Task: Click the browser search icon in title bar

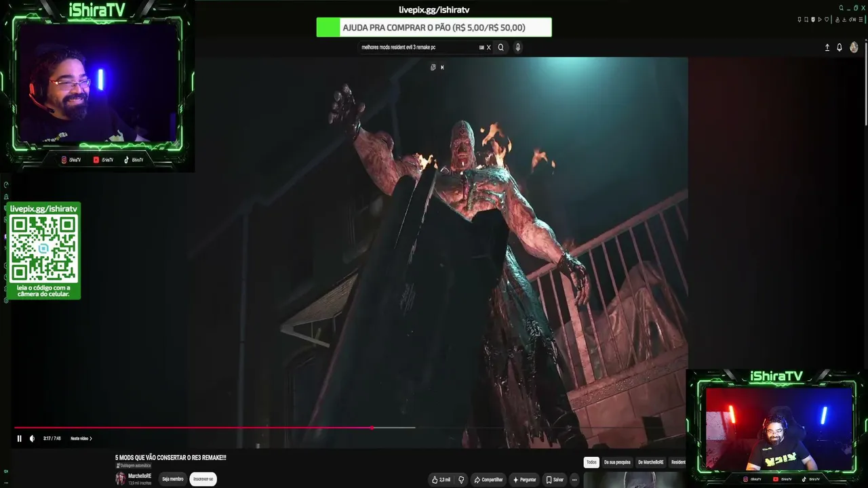Action: point(842,8)
